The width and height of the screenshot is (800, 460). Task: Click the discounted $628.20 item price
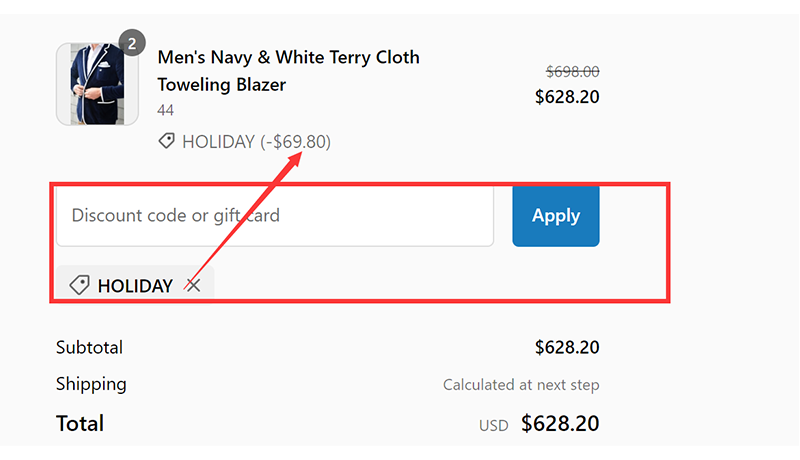[567, 97]
